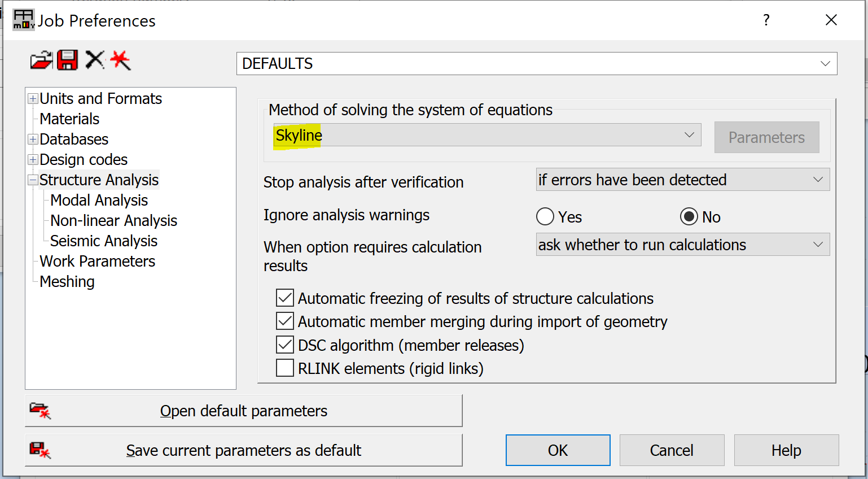Select Seismic Analysis in the tree
The image size is (868, 479).
tap(103, 241)
